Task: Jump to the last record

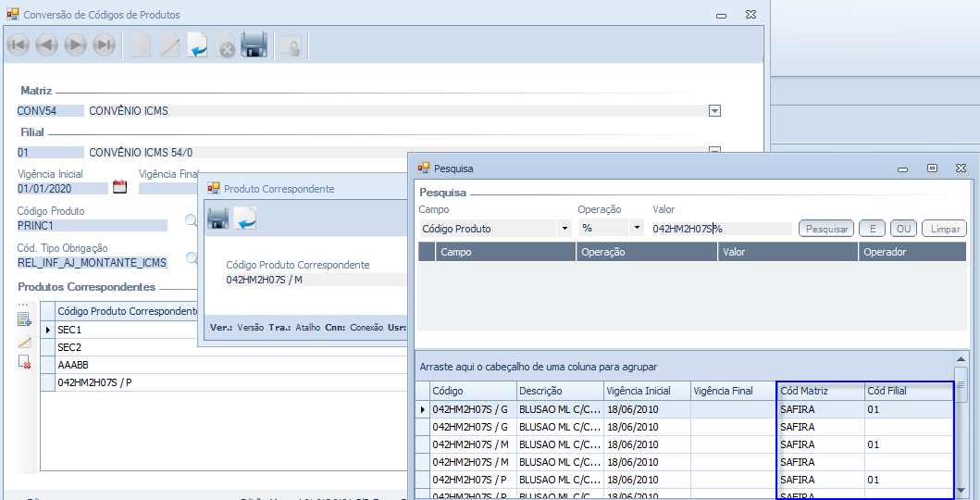Action: (105, 44)
